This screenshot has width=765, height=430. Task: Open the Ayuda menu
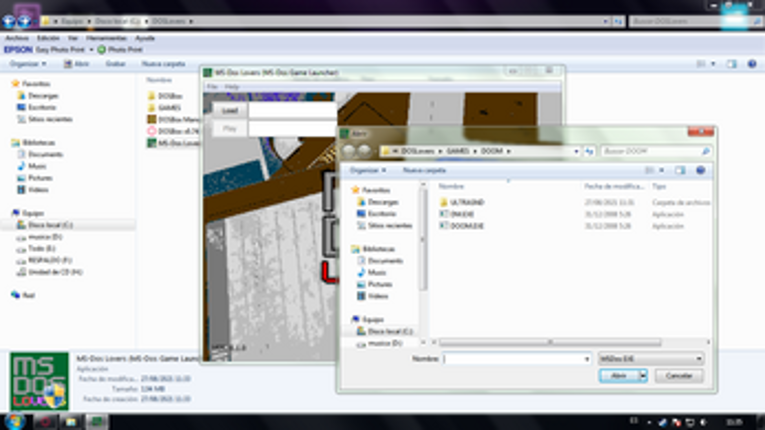coord(145,38)
